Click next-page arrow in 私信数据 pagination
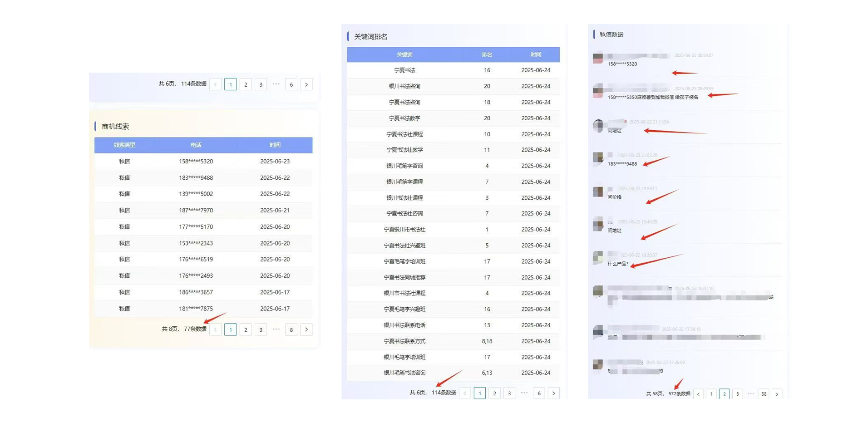868x423 pixels. (x=777, y=394)
